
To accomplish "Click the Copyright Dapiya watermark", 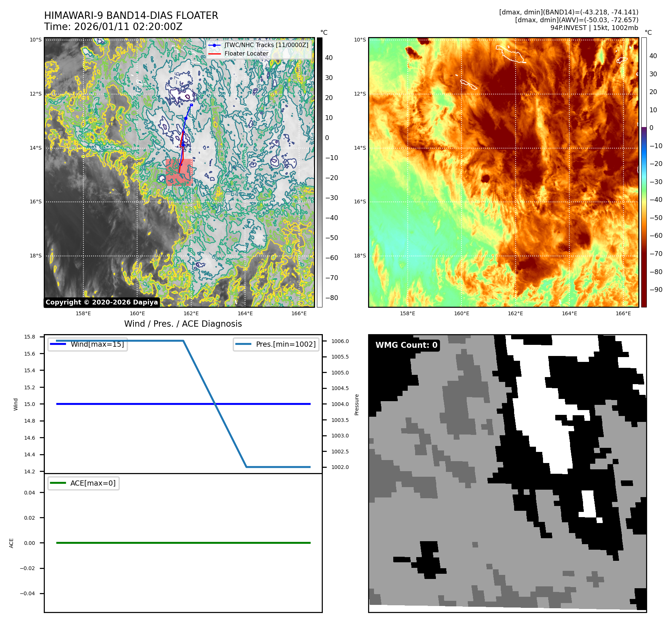I will click(x=102, y=302).
